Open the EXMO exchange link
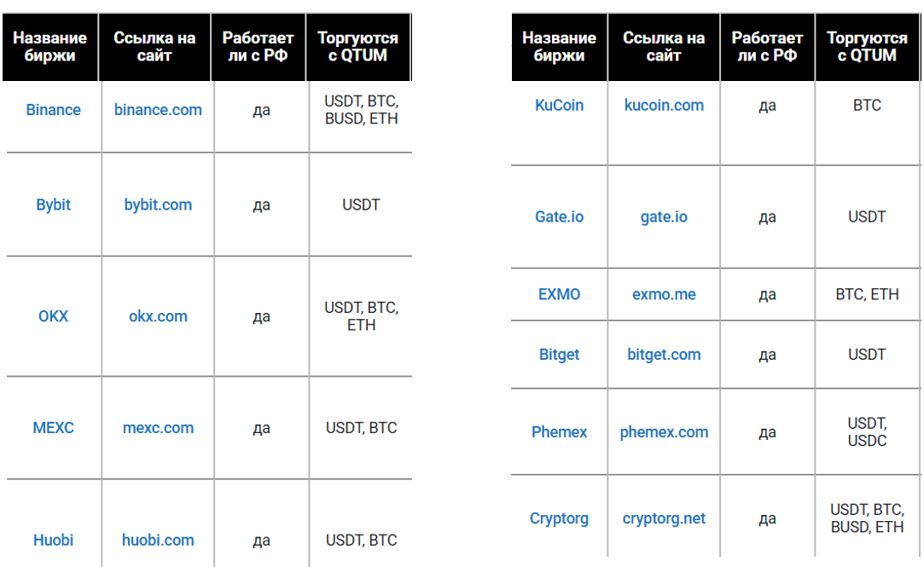This screenshot has width=924, height=567. click(x=559, y=294)
